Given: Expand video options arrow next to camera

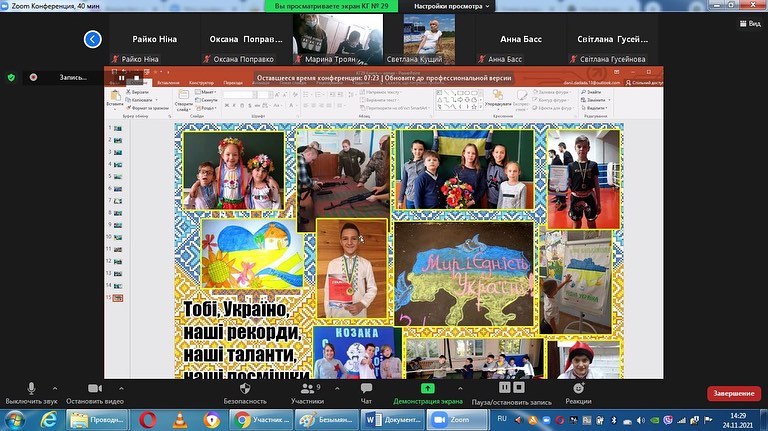Looking at the screenshot, I should [121, 388].
